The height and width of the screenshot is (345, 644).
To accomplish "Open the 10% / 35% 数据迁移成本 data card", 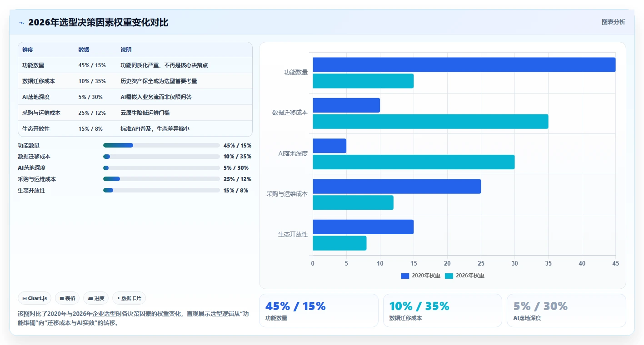I will pos(442,310).
